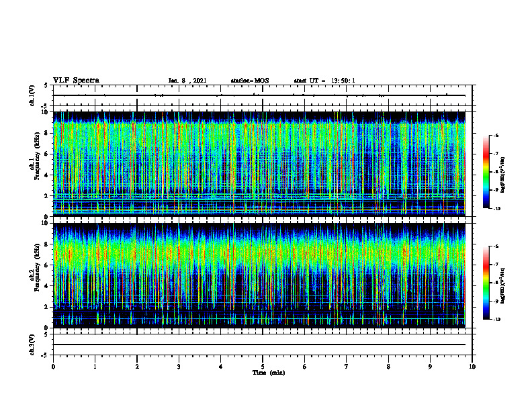Click the "VLF Spectra" title text
The image size is (532, 411).
tap(76, 81)
